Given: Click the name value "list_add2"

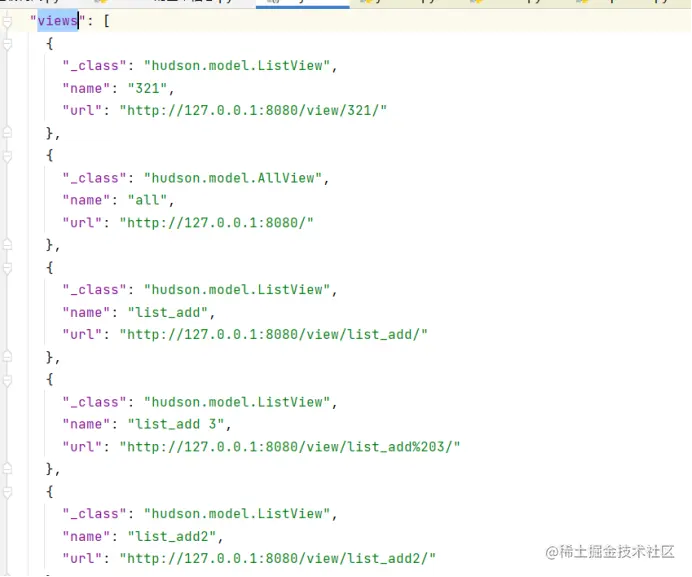Looking at the screenshot, I should point(172,536).
